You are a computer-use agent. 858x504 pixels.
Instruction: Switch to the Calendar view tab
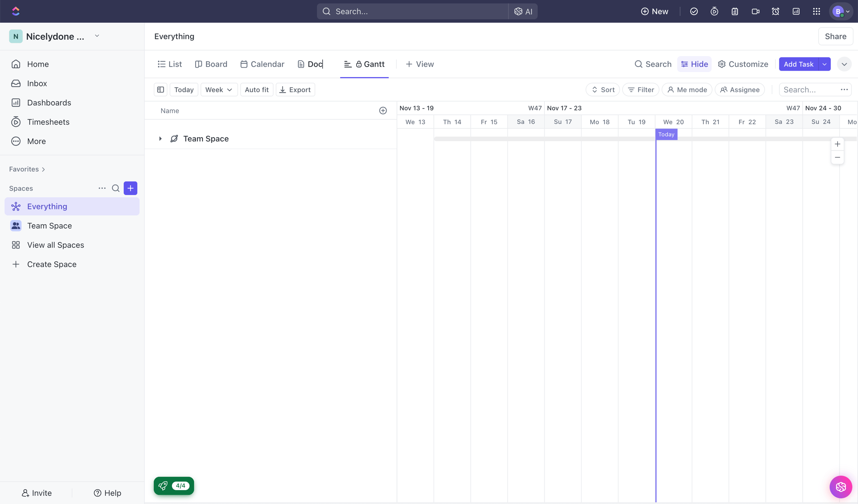[262, 64]
